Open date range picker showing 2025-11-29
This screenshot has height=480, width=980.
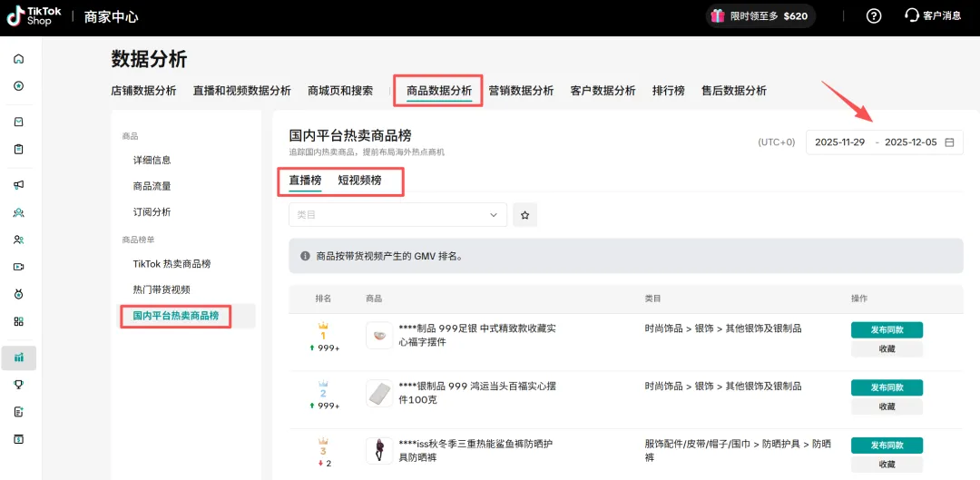pyautogui.click(x=839, y=142)
